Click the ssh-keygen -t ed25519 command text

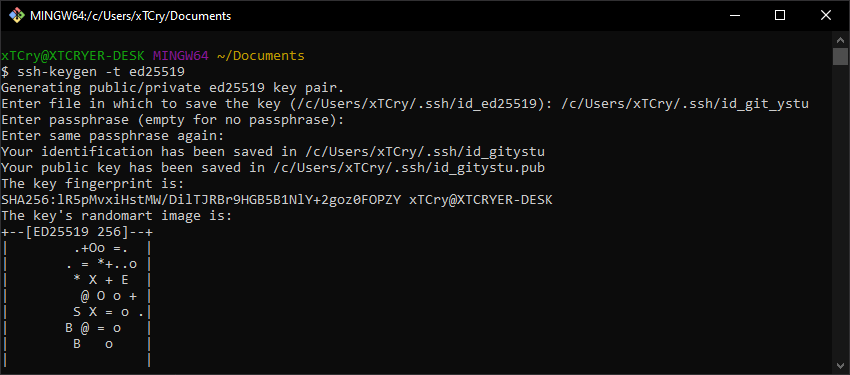(101, 72)
